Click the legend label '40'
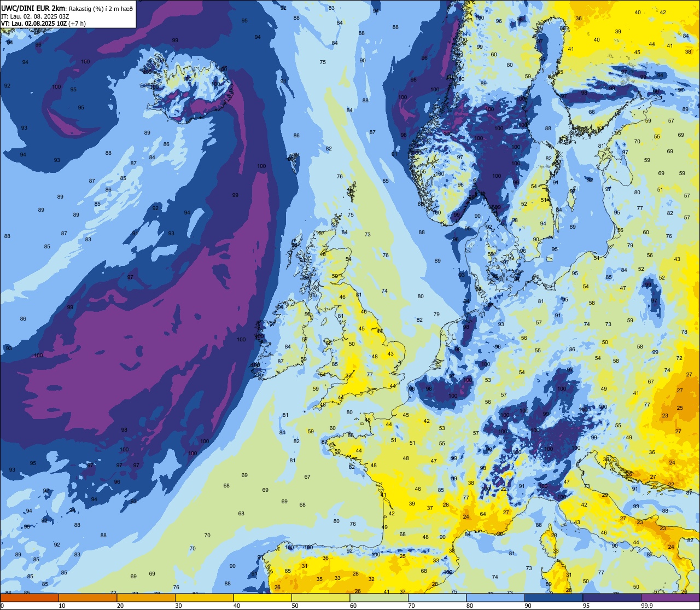This screenshot has width=700, height=610. 237,606
